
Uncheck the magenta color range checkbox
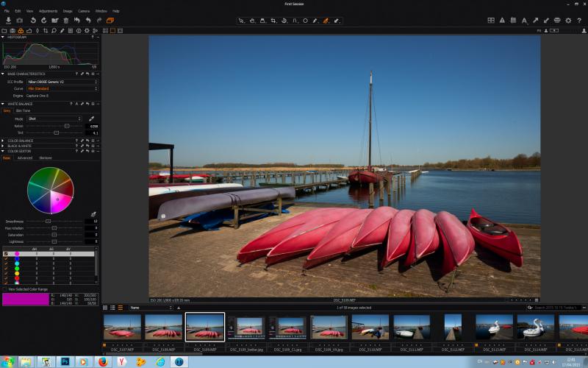(x=6, y=254)
